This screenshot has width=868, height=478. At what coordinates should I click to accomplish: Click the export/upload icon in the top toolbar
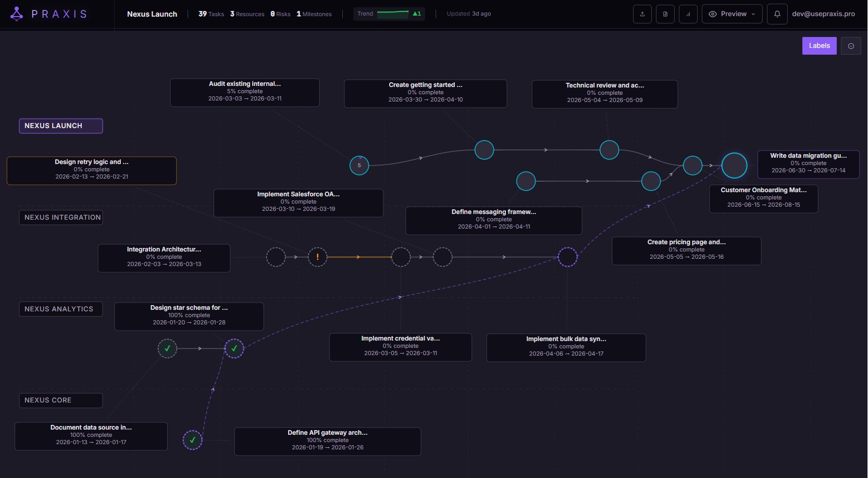click(642, 14)
